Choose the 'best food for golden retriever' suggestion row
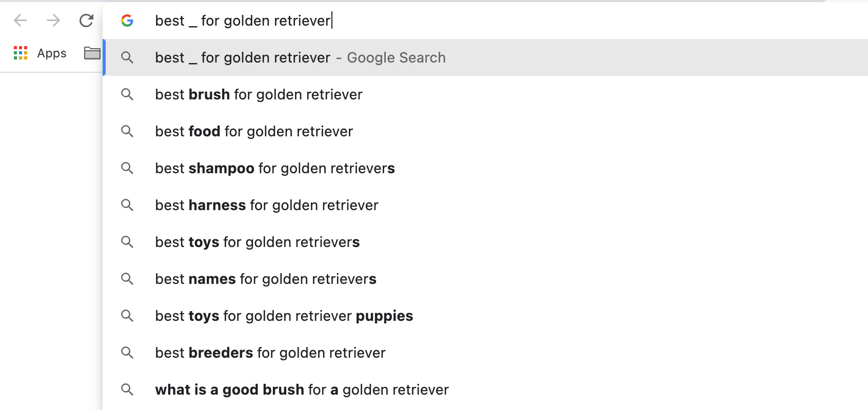Screen dimensions: 868x410 tap(253, 131)
